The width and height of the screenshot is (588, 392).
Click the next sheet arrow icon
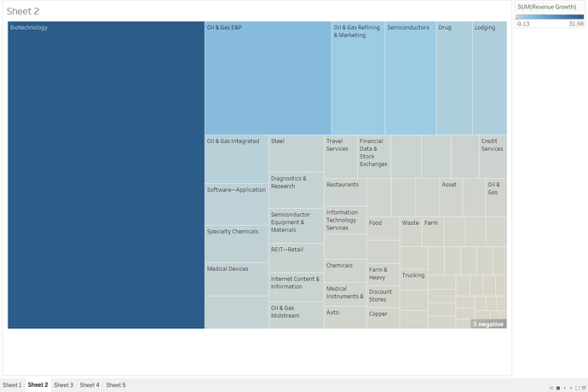click(x=571, y=388)
